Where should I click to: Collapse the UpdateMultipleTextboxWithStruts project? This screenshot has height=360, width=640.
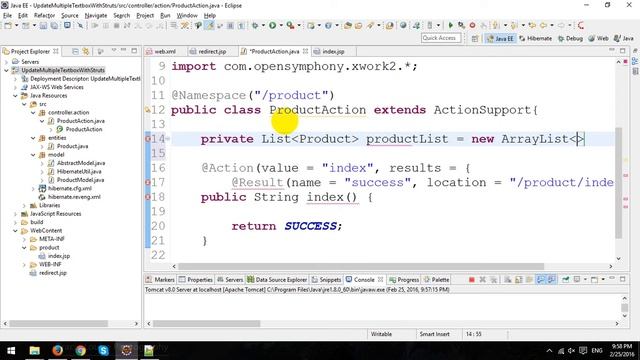click(6, 70)
